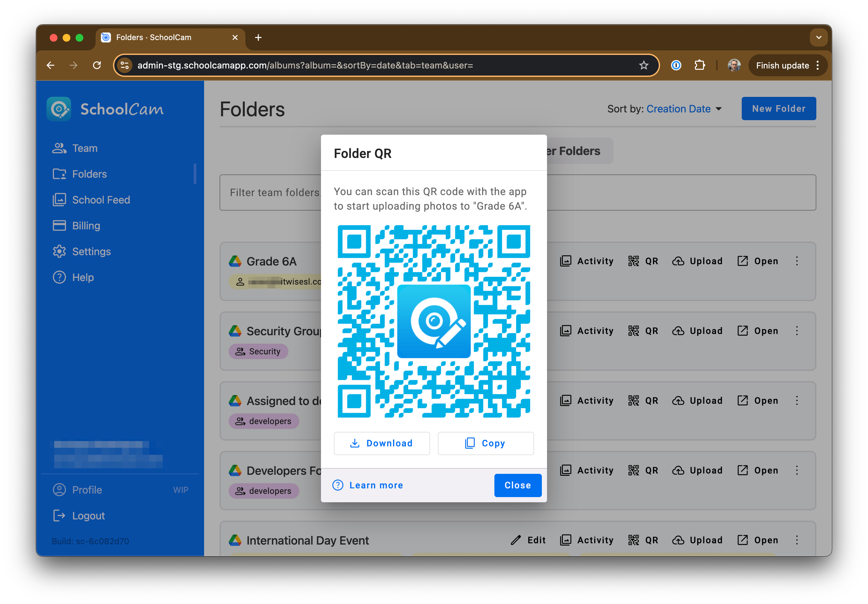The width and height of the screenshot is (868, 604).
Task: Go to Team in sidebar
Action: pyautogui.click(x=85, y=148)
